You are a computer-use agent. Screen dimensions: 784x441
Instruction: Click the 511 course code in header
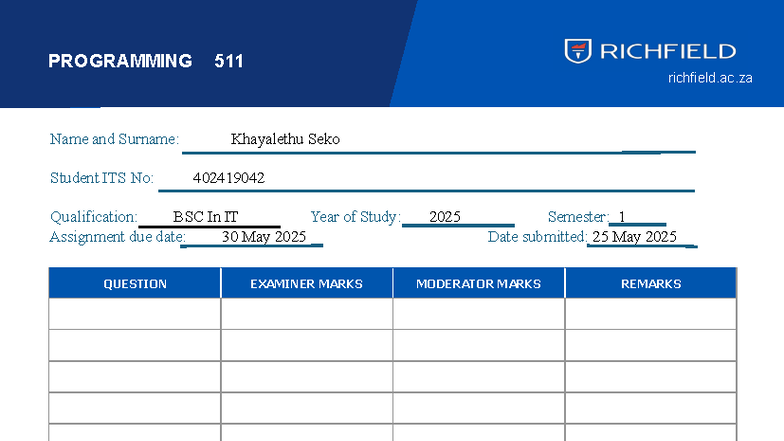[229, 61]
